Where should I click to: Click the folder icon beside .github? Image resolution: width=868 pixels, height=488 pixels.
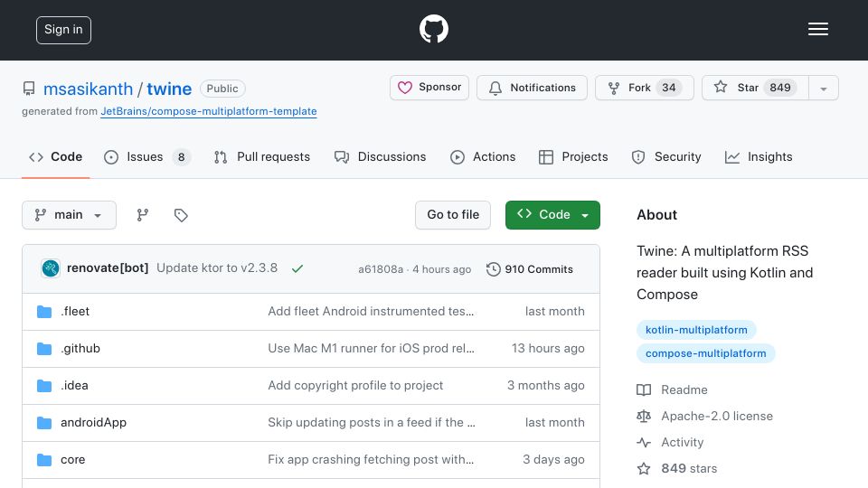(x=44, y=349)
